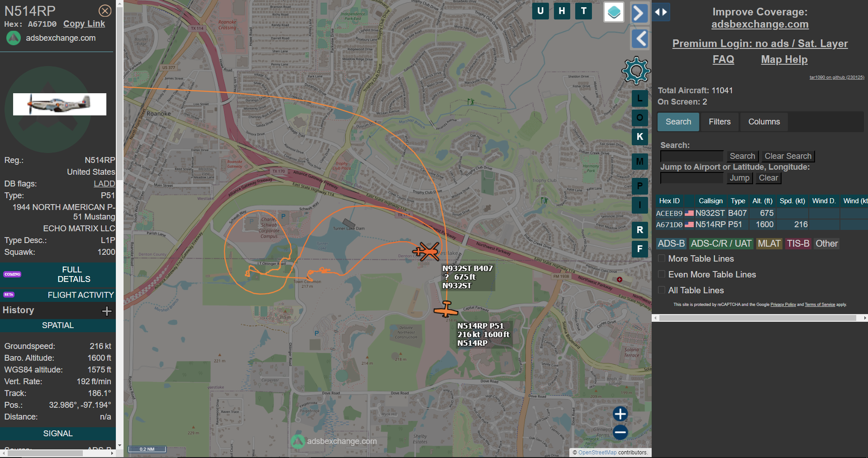Open the Map Help link

(784, 59)
